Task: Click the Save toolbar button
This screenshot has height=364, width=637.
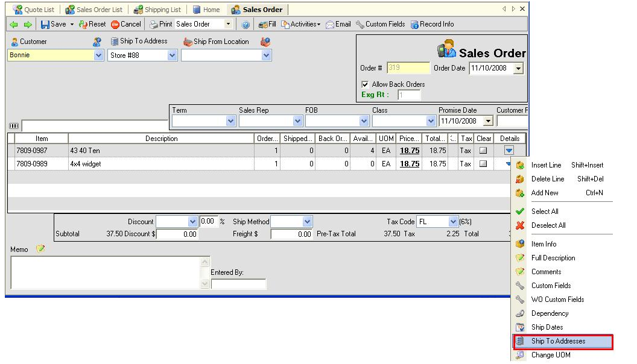Action: [53, 24]
